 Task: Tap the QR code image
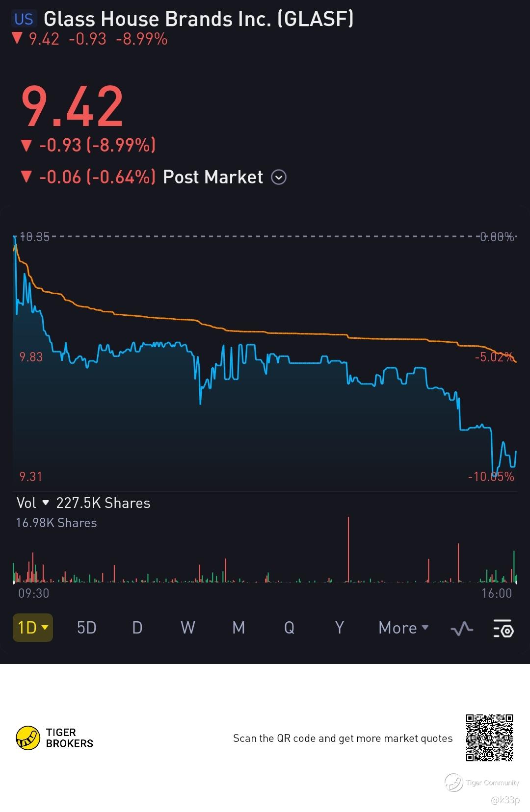click(x=489, y=737)
